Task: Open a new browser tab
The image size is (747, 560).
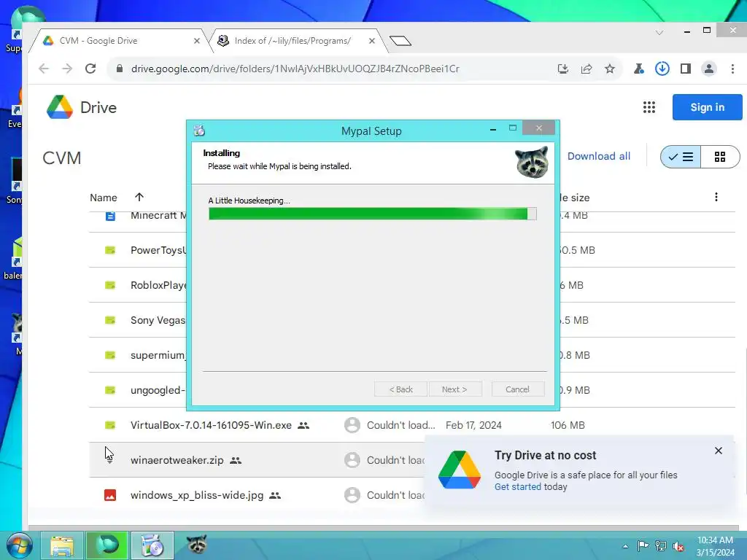Action: pyautogui.click(x=400, y=41)
